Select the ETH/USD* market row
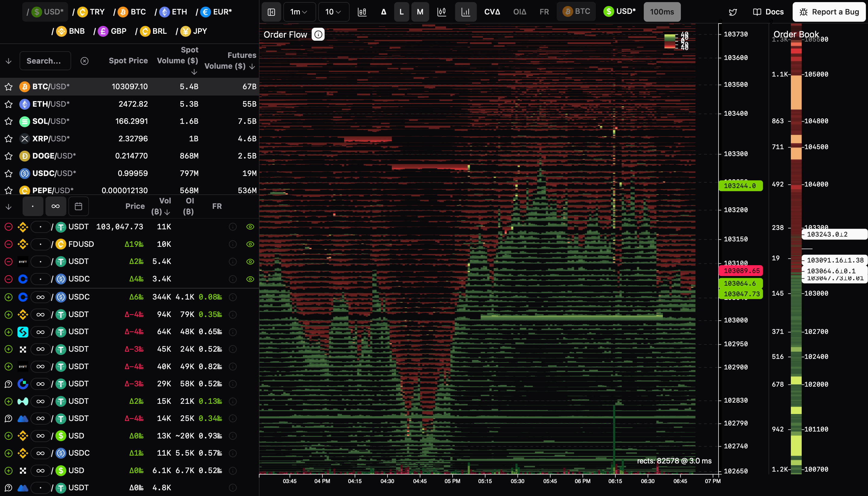The image size is (868, 496). pyautogui.click(x=130, y=104)
